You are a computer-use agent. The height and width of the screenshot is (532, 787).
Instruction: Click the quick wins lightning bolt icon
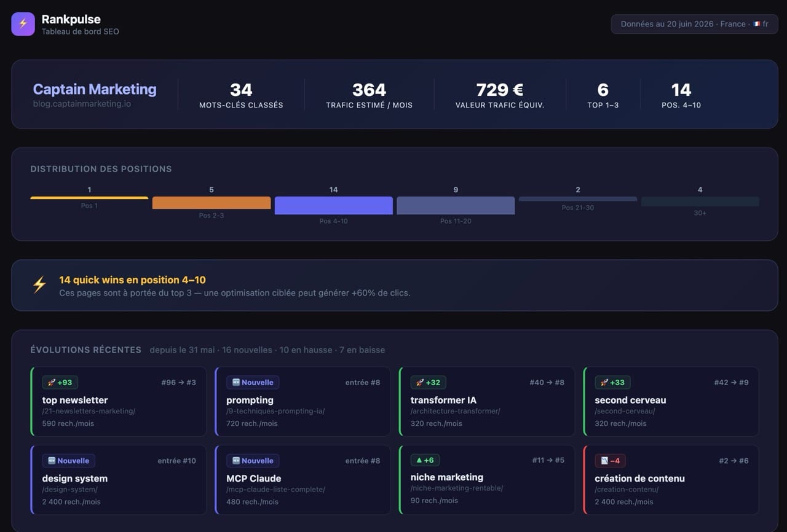click(x=39, y=285)
